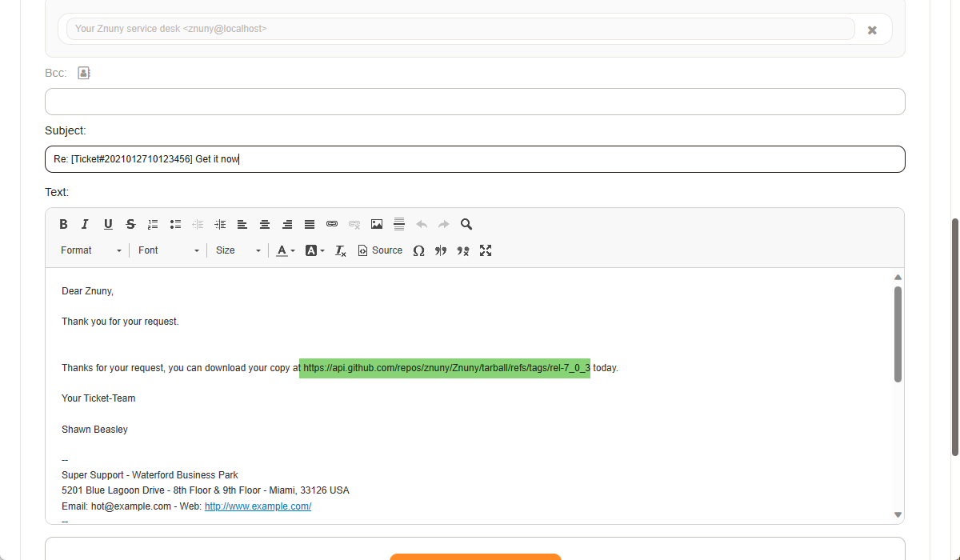Image resolution: width=960 pixels, height=560 pixels.
Task: Insert a numbered list
Action: [153, 225]
